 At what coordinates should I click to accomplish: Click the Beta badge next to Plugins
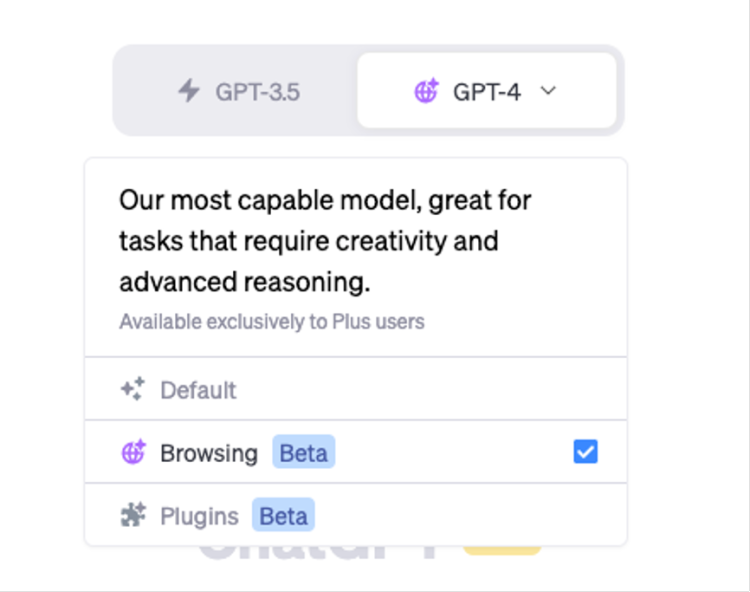tap(283, 516)
